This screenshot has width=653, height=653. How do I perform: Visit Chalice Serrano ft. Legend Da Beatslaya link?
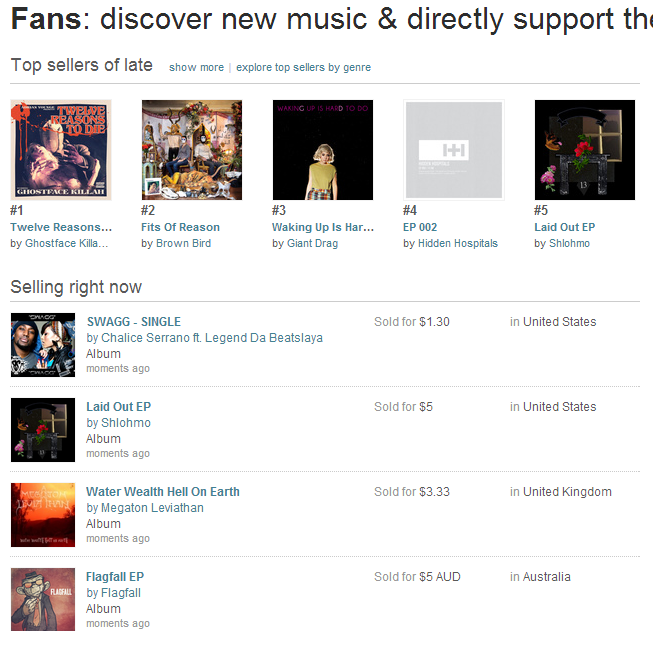point(212,338)
